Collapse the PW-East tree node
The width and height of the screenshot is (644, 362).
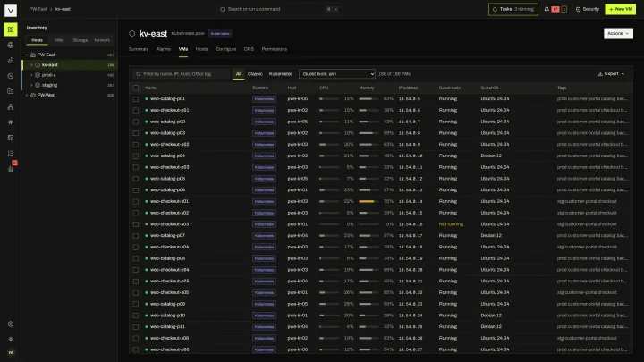pos(27,55)
